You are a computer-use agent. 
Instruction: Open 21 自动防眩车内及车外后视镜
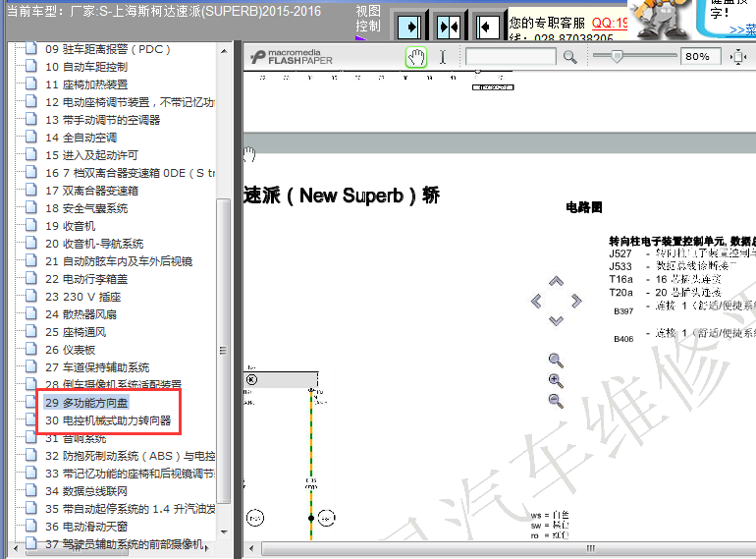119,261
